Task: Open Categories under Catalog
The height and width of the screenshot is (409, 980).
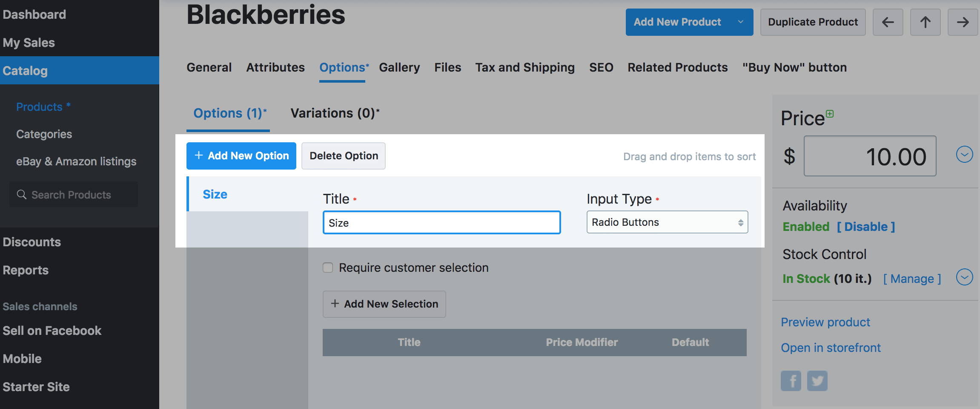Action: click(x=44, y=134)
